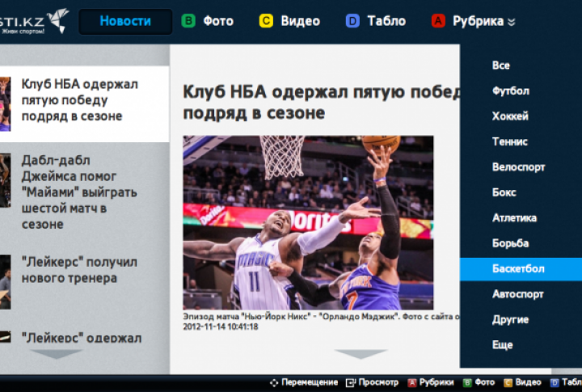Screen dimensions: 582x392
Task: Click the Vesti.kz origami bird logo
Action: (58, 20)
